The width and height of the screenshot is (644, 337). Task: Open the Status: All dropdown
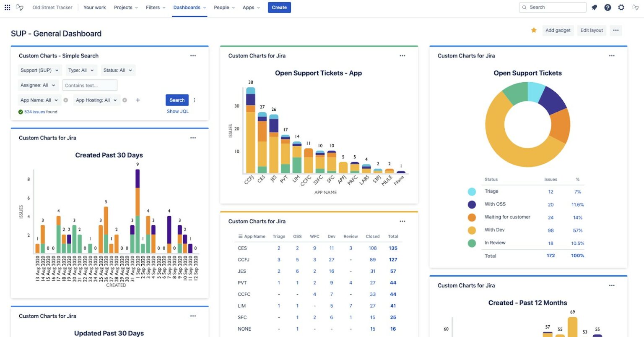point(117,71)
